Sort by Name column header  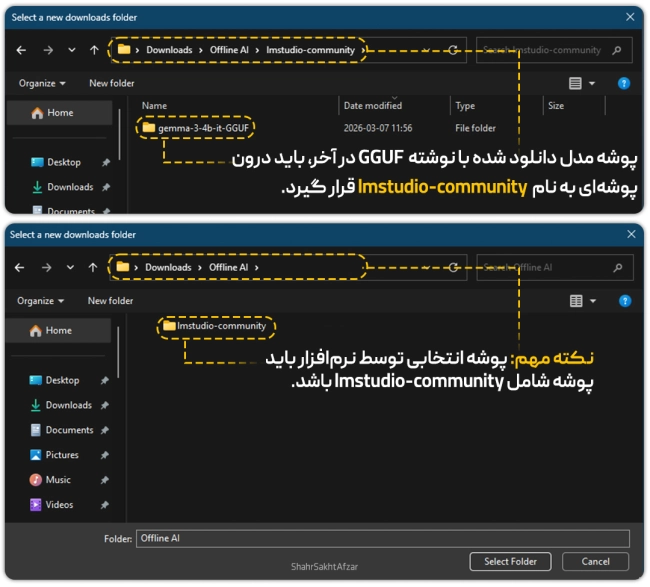pos(154,106)
